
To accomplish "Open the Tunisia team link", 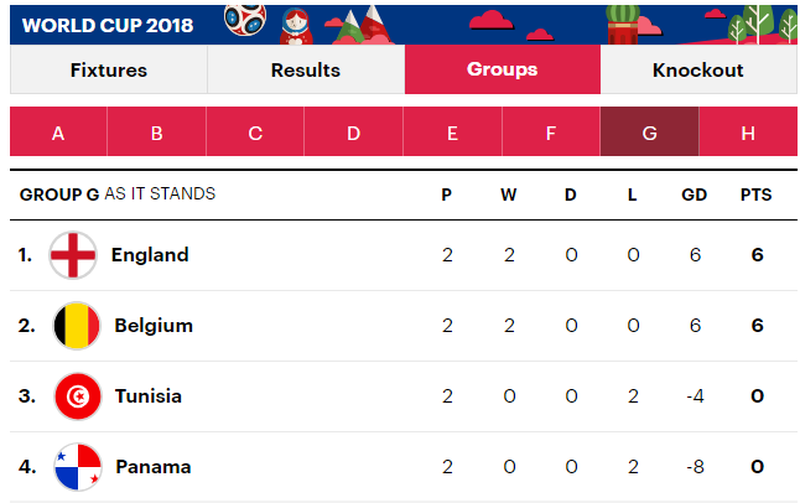I will (148, 397).
